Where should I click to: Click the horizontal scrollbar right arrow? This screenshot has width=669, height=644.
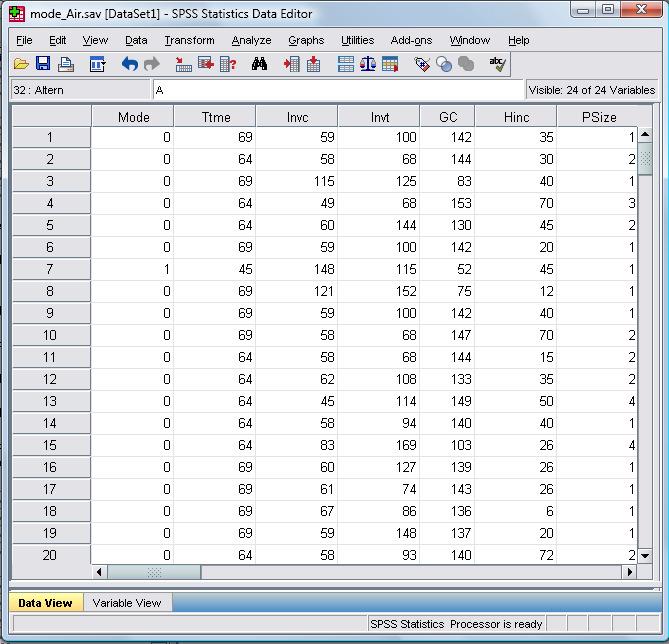(x=630, y=571)
